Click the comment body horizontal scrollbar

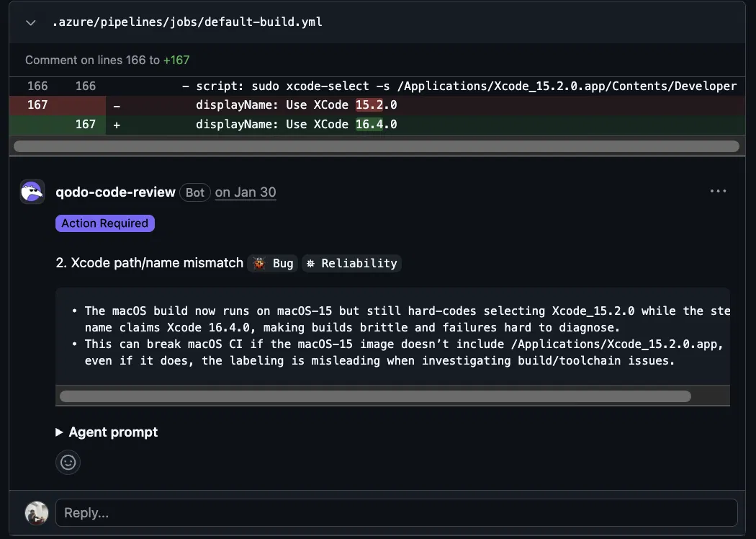(x=375, y=396)
